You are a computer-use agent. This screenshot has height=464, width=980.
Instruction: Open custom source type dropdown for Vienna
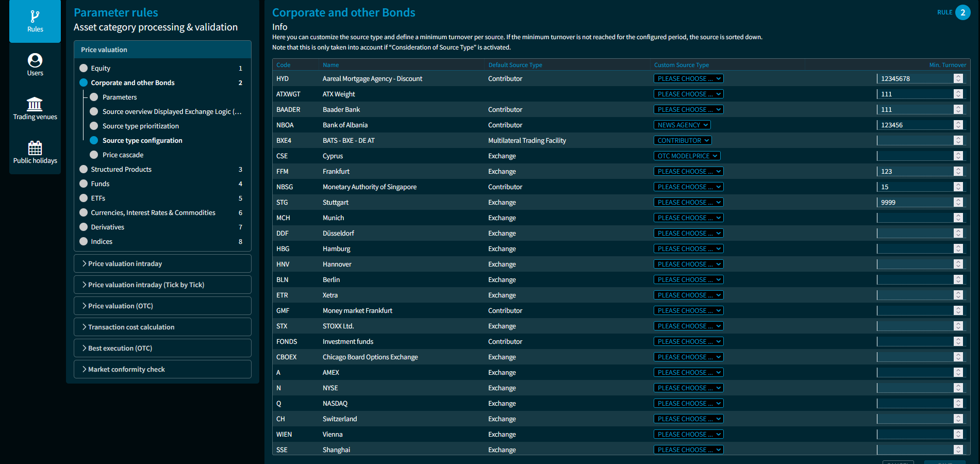click(688, 434)
